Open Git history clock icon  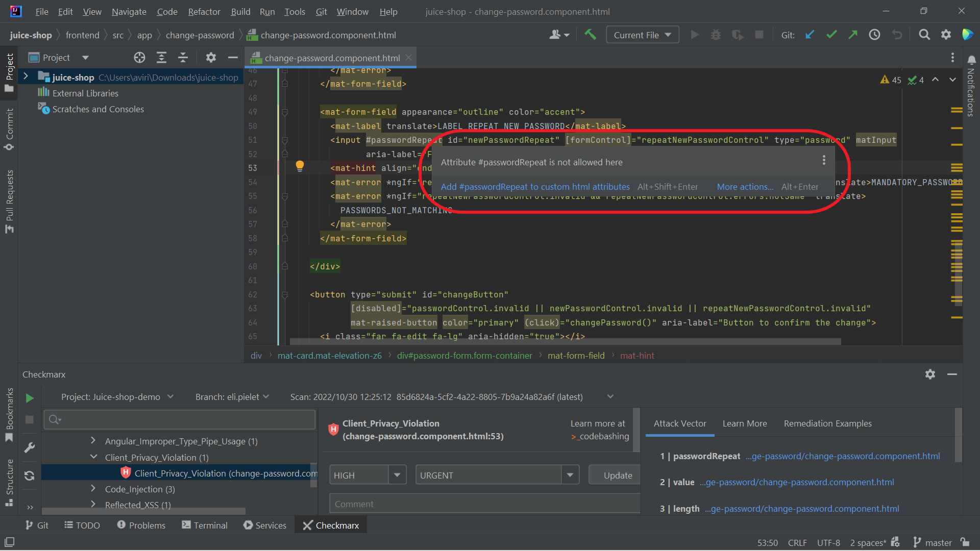(x=874, y=35)
